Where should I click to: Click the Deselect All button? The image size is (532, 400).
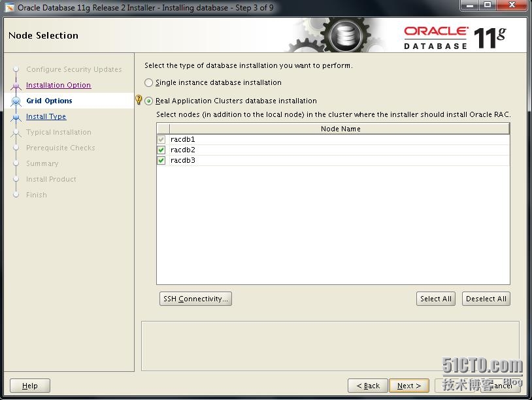[486, 299]
